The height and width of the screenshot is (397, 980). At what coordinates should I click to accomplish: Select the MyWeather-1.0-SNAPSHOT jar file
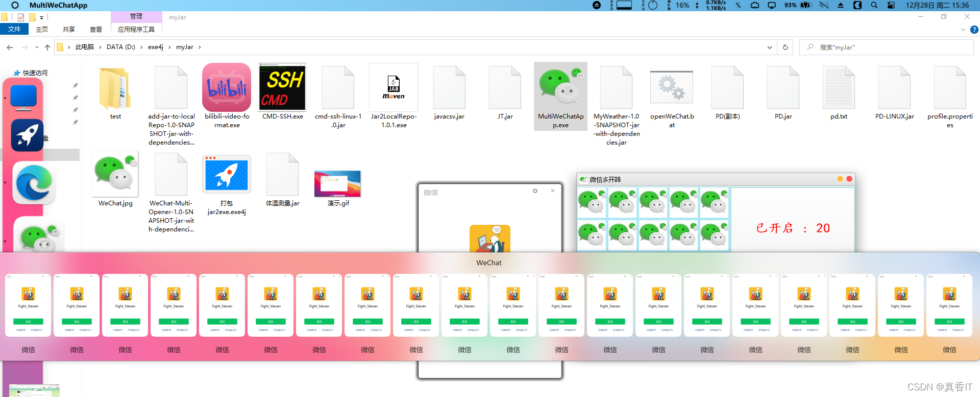click(x=616, y=87)
